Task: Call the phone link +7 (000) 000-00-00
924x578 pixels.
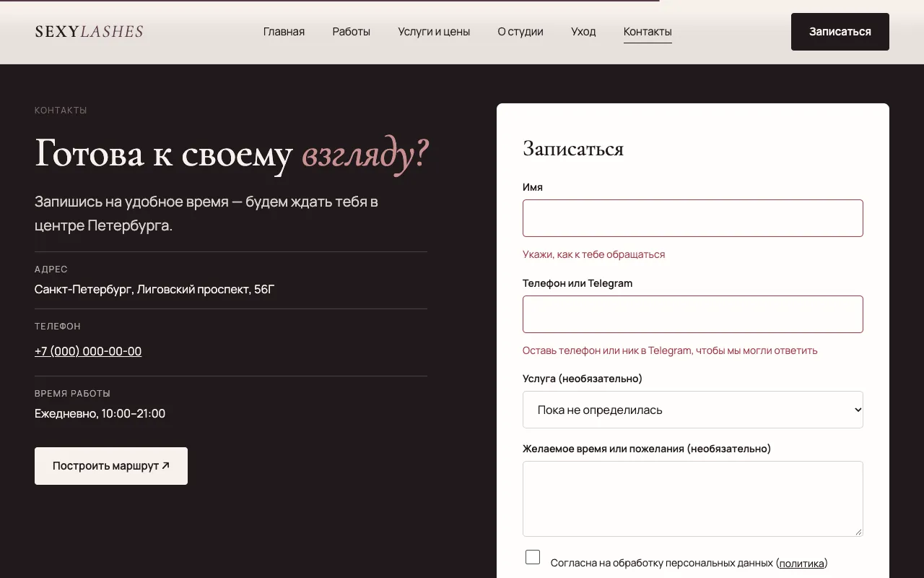Action: pos(88,351)
